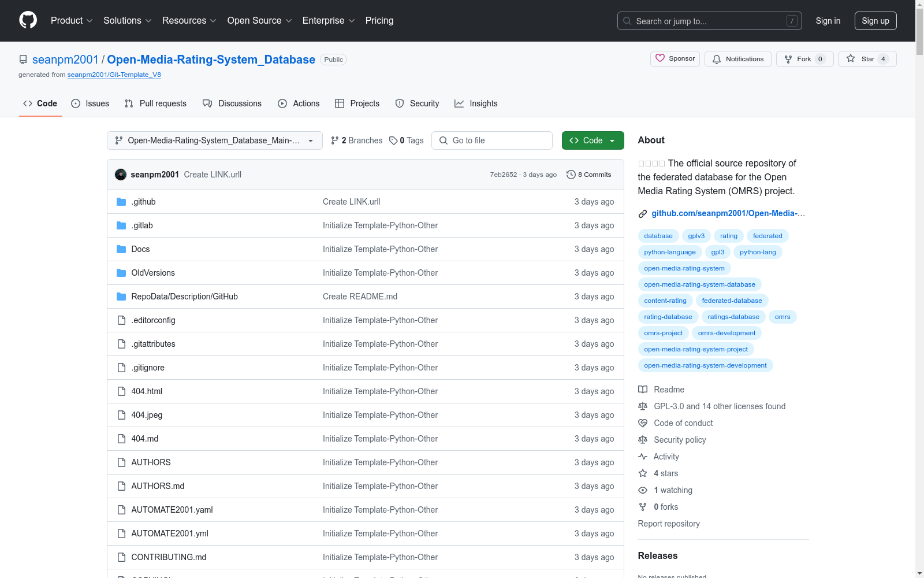Focus the Go to file field

point(492,140)
